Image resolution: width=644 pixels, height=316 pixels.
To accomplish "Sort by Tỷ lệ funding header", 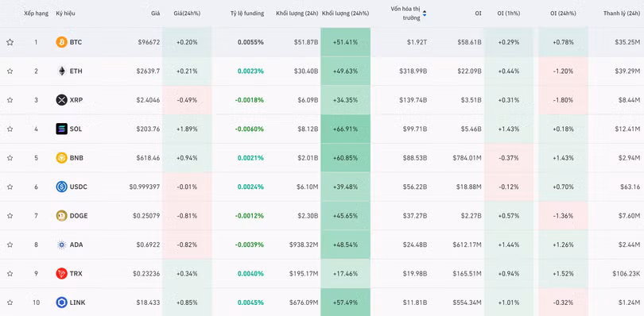I will point(246,13).
